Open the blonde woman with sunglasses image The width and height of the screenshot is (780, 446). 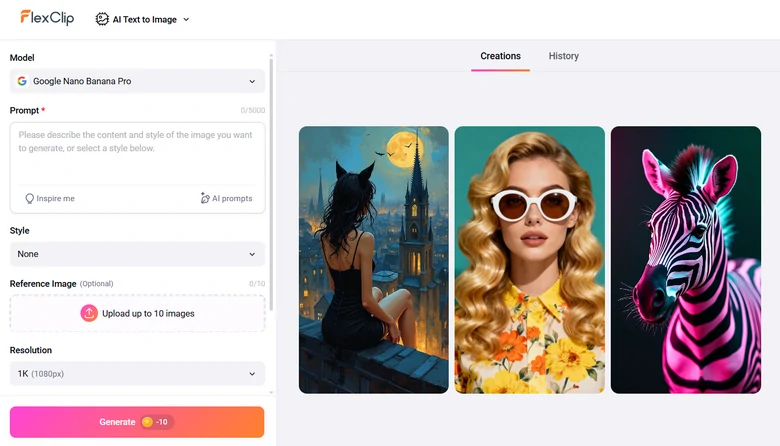pyautogui.click(x=530, y=260)
